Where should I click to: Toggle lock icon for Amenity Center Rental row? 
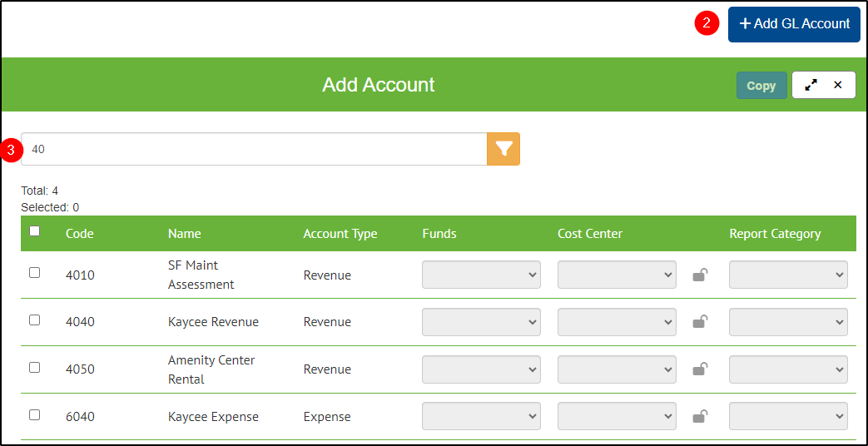tap(700, 369)
